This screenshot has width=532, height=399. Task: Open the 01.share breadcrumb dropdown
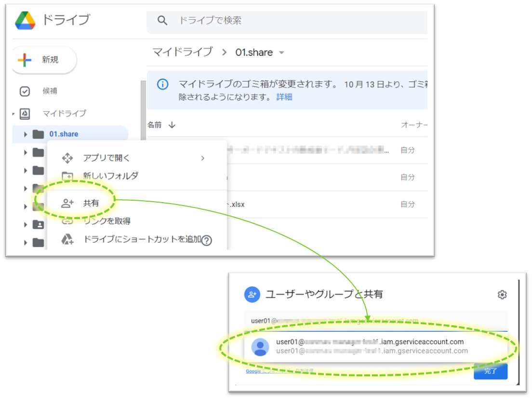coord(282,53)
